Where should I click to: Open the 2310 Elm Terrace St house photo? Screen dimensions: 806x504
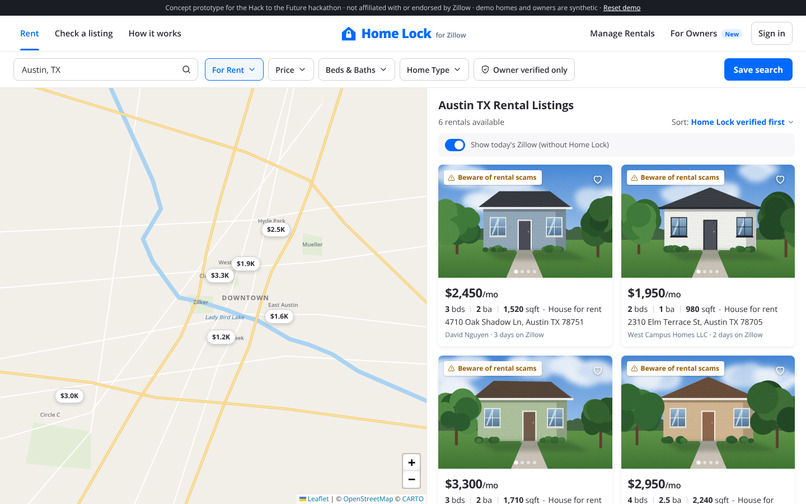tap(708, 221)
